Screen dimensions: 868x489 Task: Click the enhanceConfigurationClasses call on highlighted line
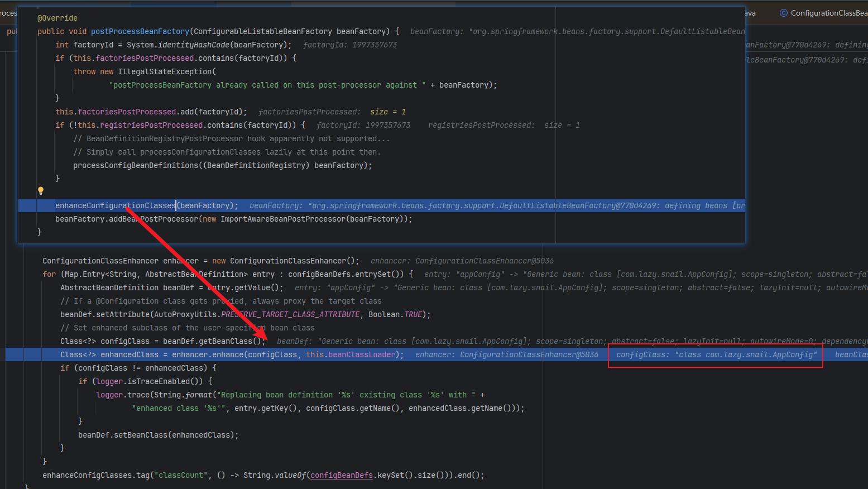point(116,205)
